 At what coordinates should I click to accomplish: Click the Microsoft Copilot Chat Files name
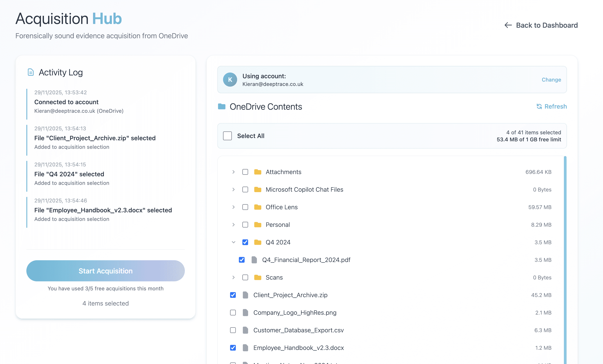coord(304,189)
